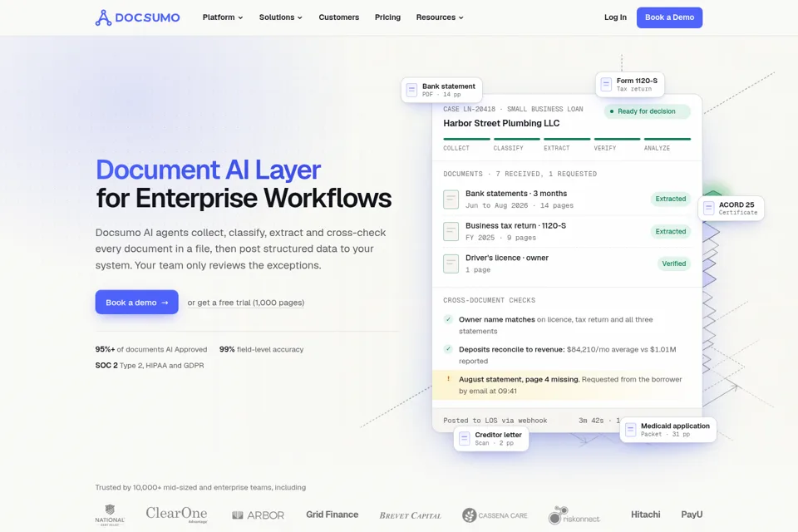The image size is (798, 532).
Task: Click the Extracted badge for Business tax return
Action: click(x=670, y=232)
